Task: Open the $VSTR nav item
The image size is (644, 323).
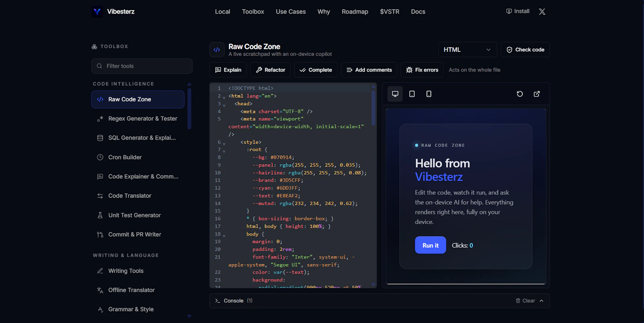Action: click(390, 12)
